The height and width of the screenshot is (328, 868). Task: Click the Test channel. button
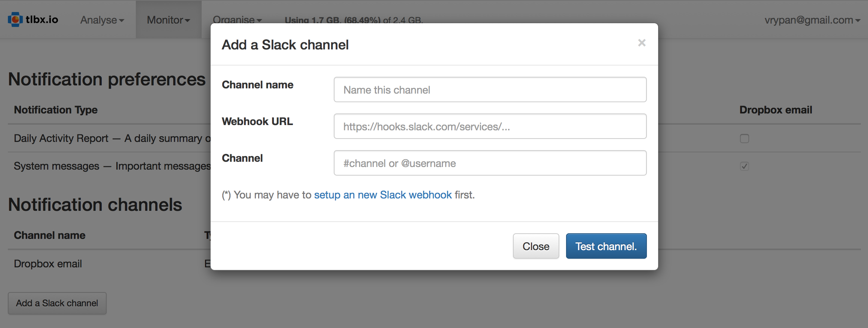pos(606,246)
